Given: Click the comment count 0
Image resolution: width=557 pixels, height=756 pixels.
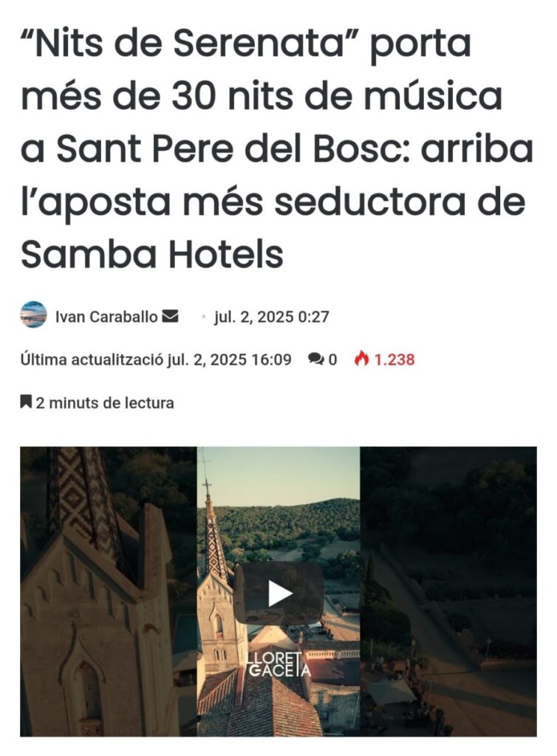Looking at the screenshot, I should pyautogui.click(x=332, y=360).
